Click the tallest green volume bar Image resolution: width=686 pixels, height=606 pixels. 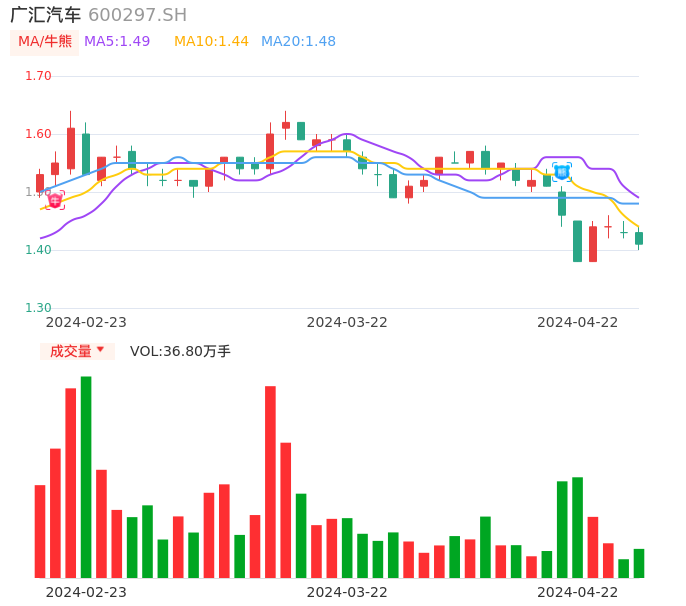point(86,477)
